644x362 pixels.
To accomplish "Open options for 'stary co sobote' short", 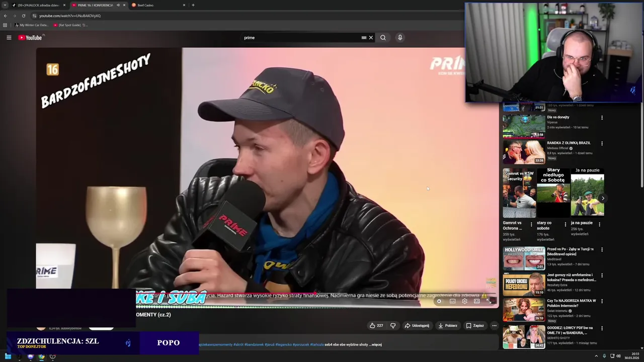I will pyautogui.click(x=565, y=225).
